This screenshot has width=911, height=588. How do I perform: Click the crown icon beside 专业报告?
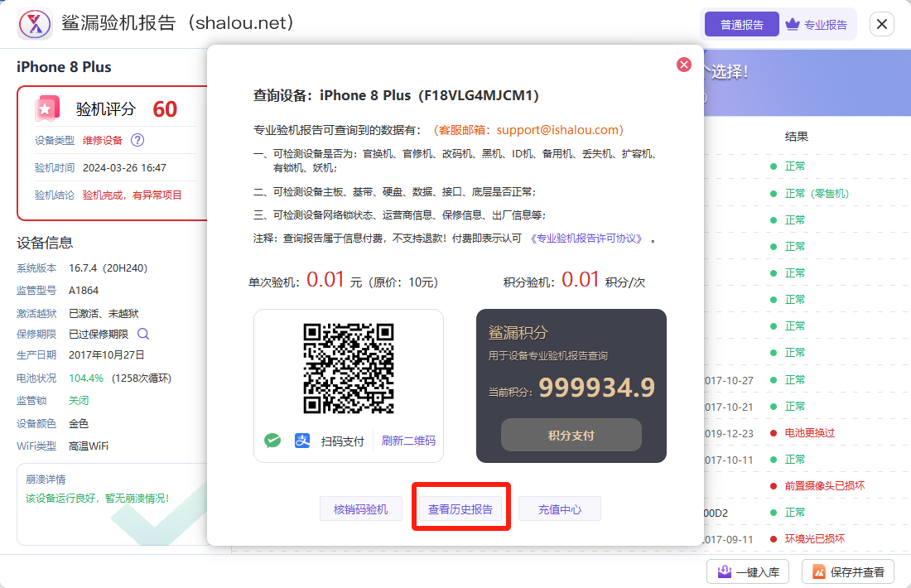pos(792,24)
